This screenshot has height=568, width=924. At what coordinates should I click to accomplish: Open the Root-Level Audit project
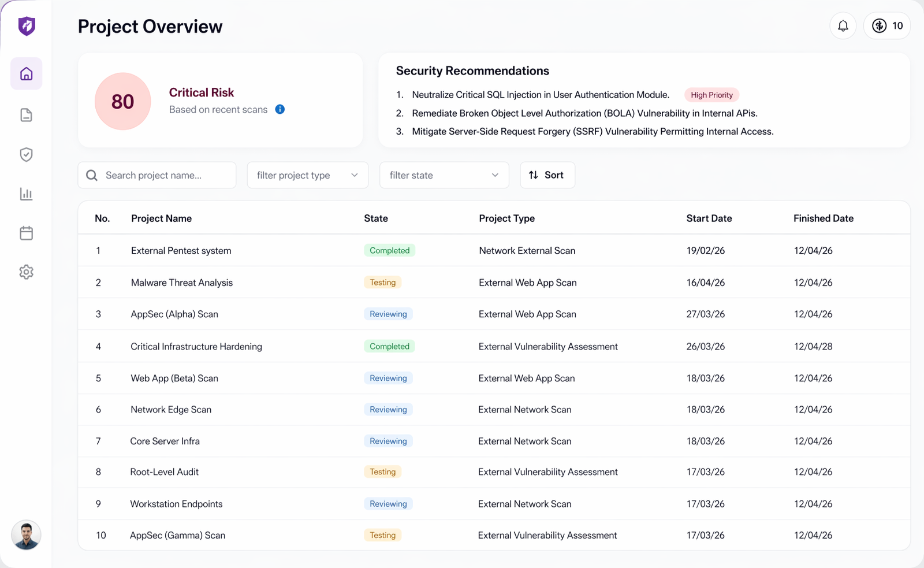click(x=165, y=472)
